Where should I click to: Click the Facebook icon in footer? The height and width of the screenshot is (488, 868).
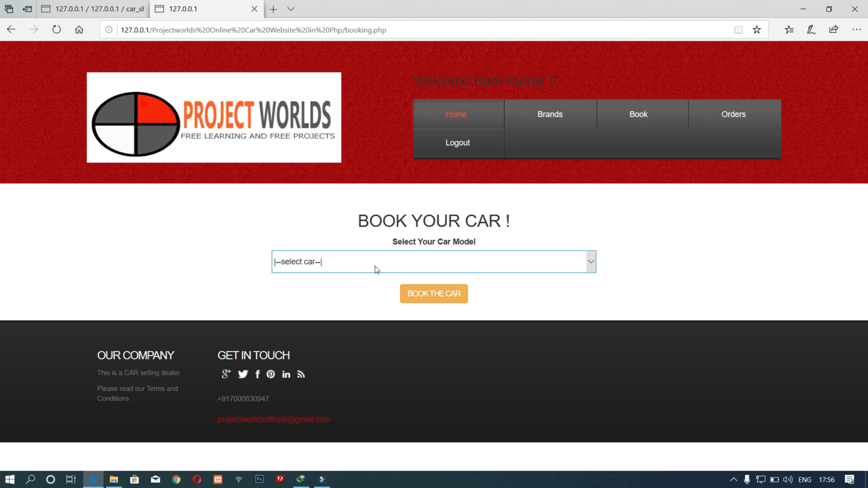pos(258,374)
